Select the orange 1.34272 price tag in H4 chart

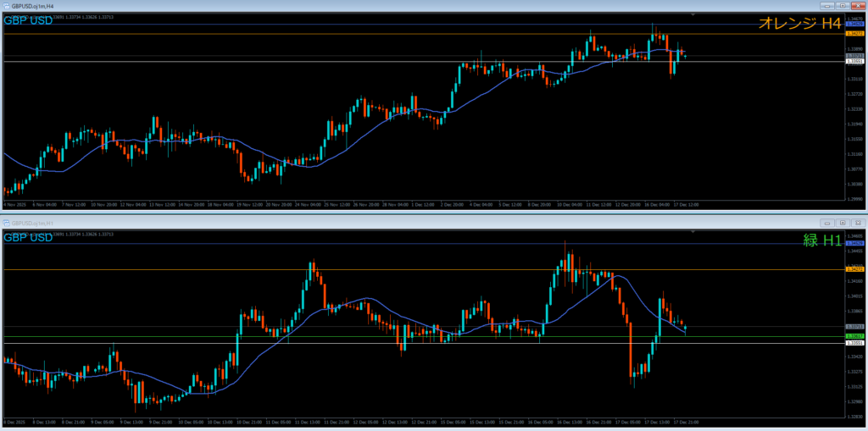pos(854,34)
